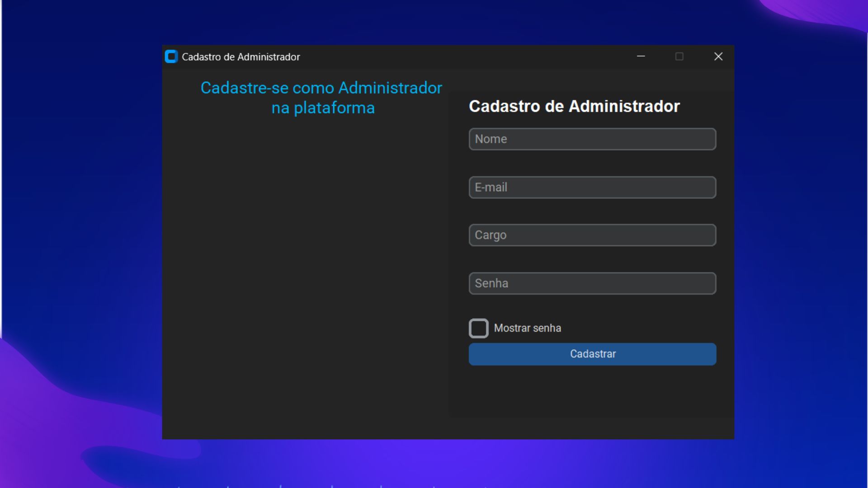Click the Nome input field
Image resolution: width=868 pixels, height=488 pixels.
(x=592, y=139)
